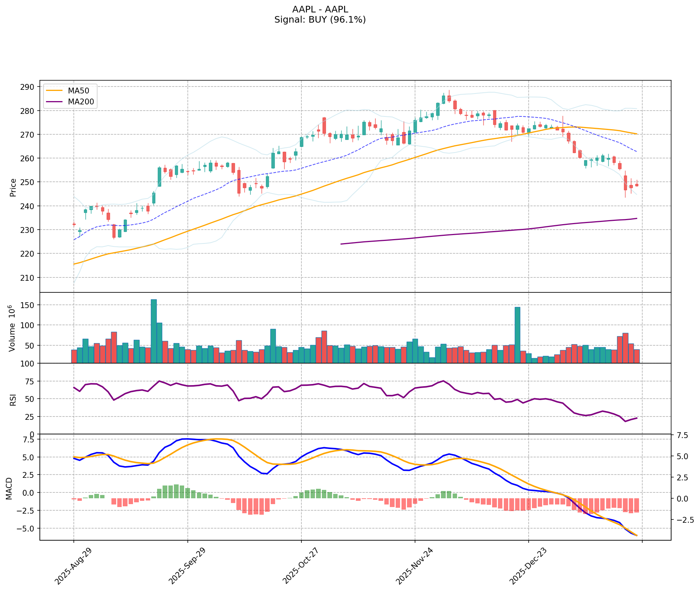The width and height of the screenshot is (700, 591).
Task: Click the 75 tick on the RSI axis
Action: (31, 381)
